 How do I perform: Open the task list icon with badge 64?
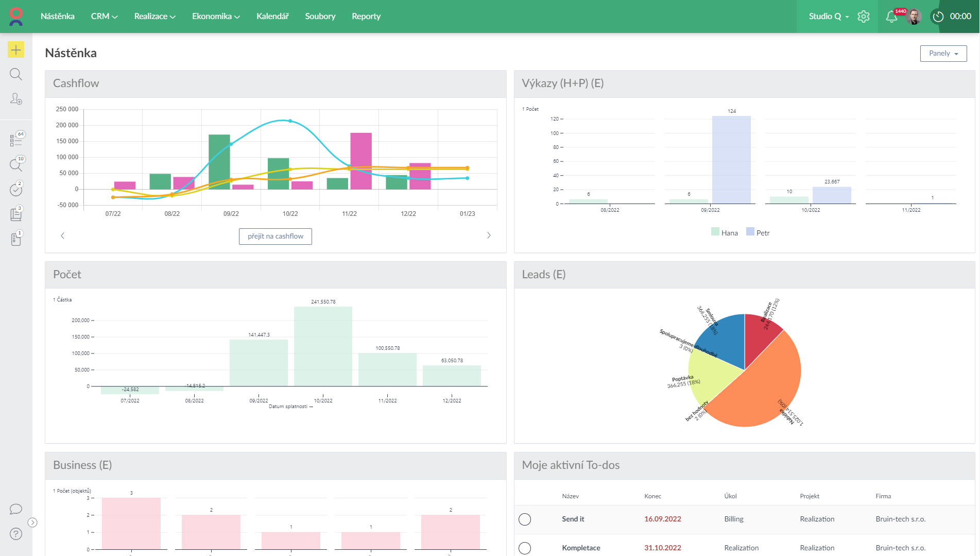[x=16, y=140]
